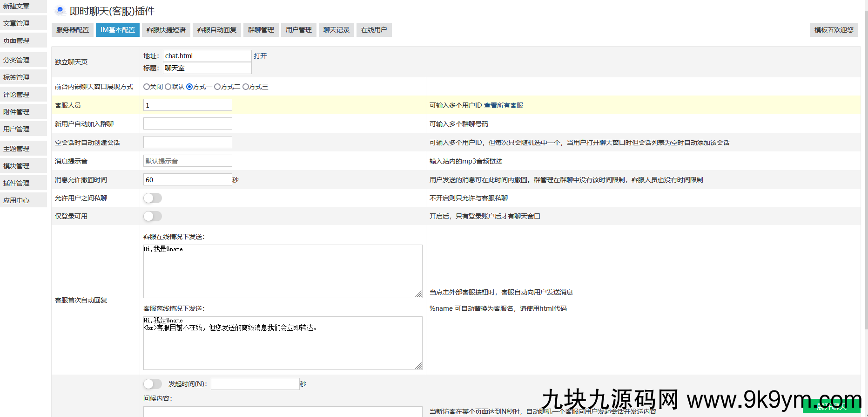Go to the 在线用户 tab
This screenshot has height=417, width=868.
point(374,30)
